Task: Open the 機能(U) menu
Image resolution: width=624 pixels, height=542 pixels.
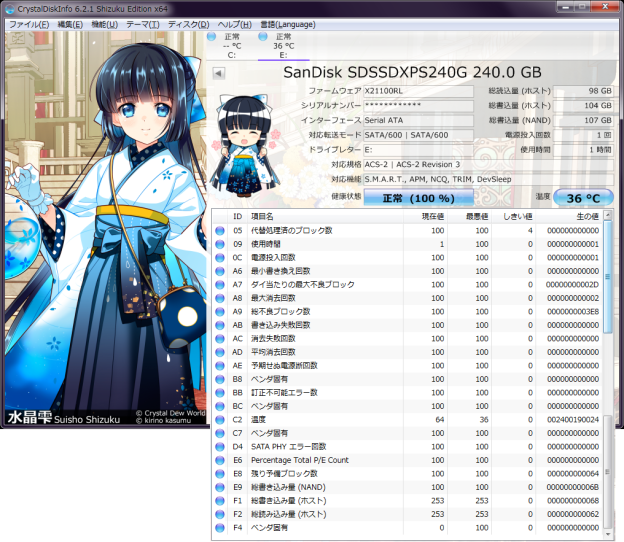Action: tap(104, 24)
